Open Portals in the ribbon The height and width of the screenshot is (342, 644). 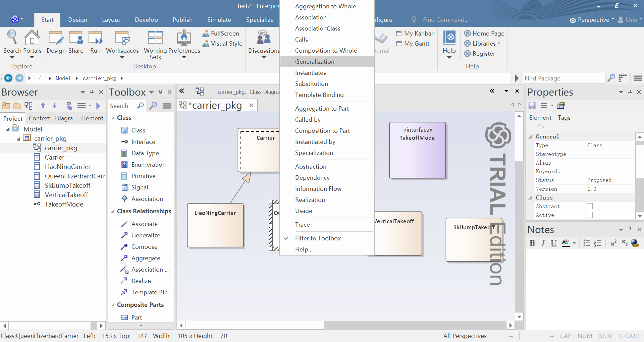tap(32, 44)
